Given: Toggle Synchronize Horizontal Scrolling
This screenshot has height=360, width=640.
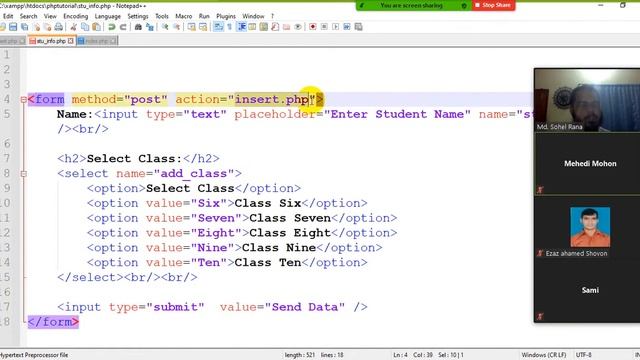Looking at the screenshot, I should [203, 27].
